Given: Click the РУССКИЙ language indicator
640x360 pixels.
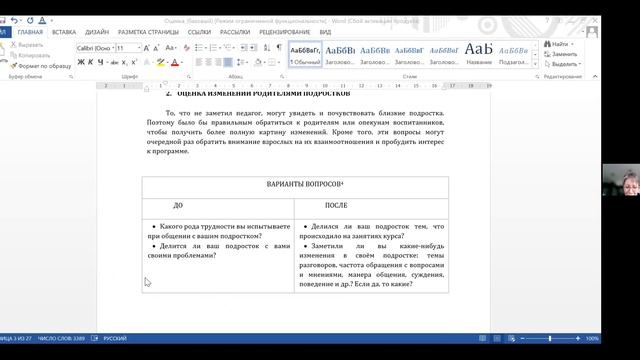Looking at the screenshot, I should pos(115,338).
